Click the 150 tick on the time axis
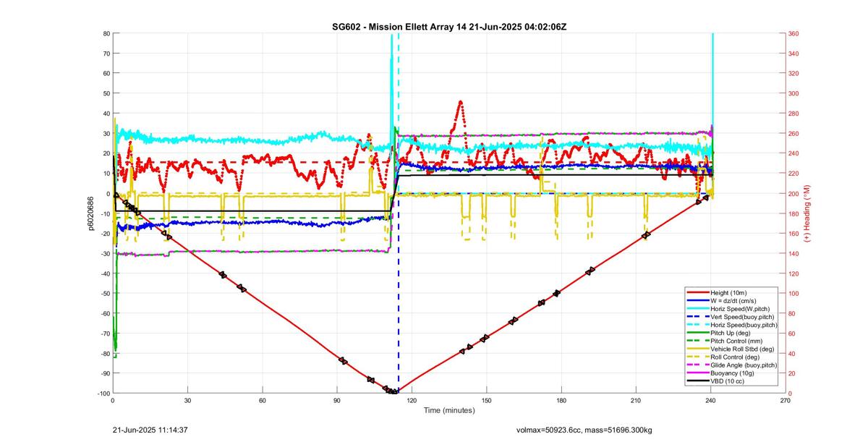Image resolution: width=868 pixels, height=442 pixels. [486, 400]
